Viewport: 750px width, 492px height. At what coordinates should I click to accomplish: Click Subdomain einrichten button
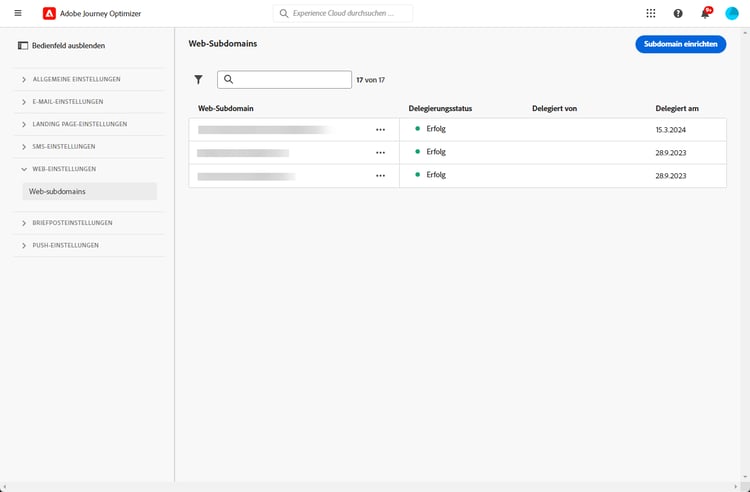tap(680, 44)
